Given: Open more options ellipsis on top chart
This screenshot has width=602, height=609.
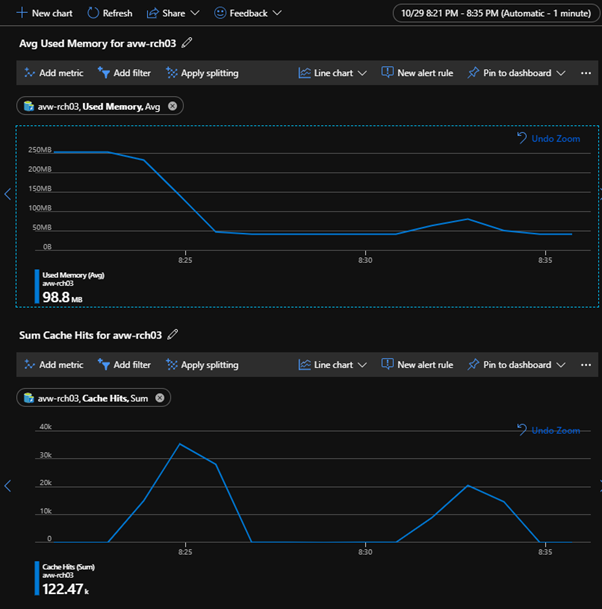Looking at the screenshot, I should (x=586, y=73).
